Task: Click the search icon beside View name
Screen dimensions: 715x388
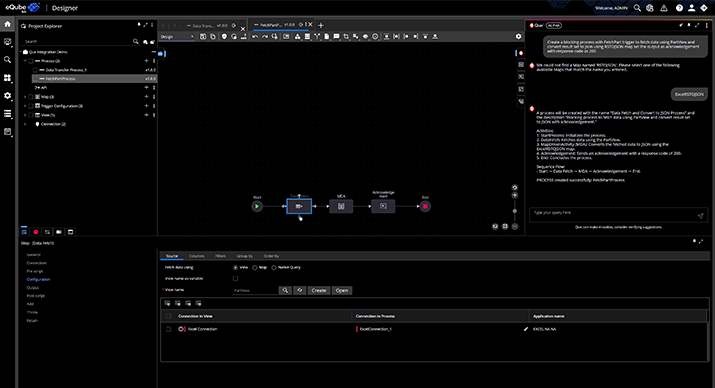Action: 285,290
